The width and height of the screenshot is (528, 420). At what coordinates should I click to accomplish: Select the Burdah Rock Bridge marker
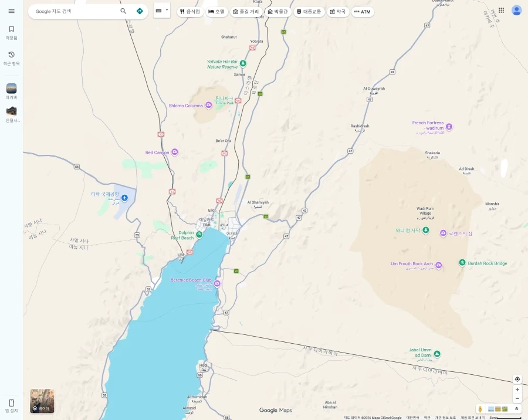462,262
